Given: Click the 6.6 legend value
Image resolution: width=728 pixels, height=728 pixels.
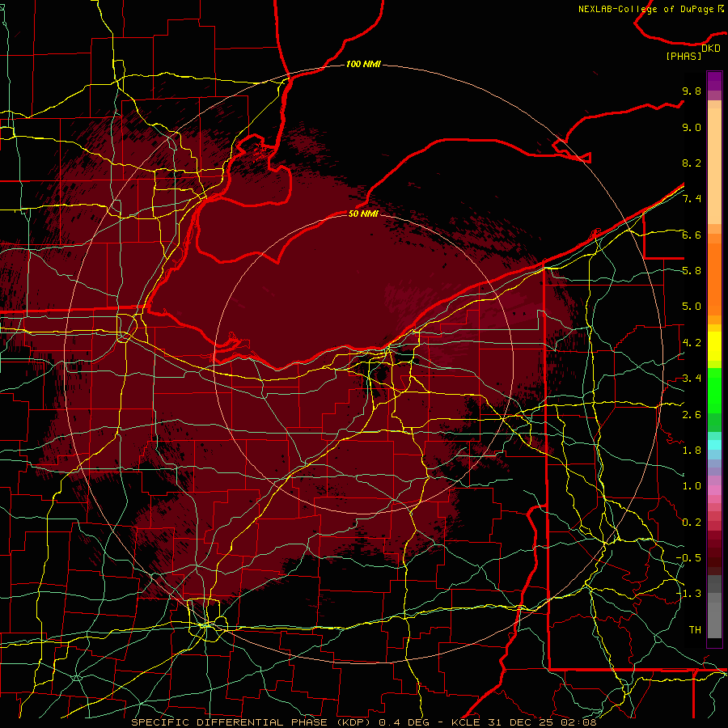Looking at the screenshot, I should coord(692,235).
